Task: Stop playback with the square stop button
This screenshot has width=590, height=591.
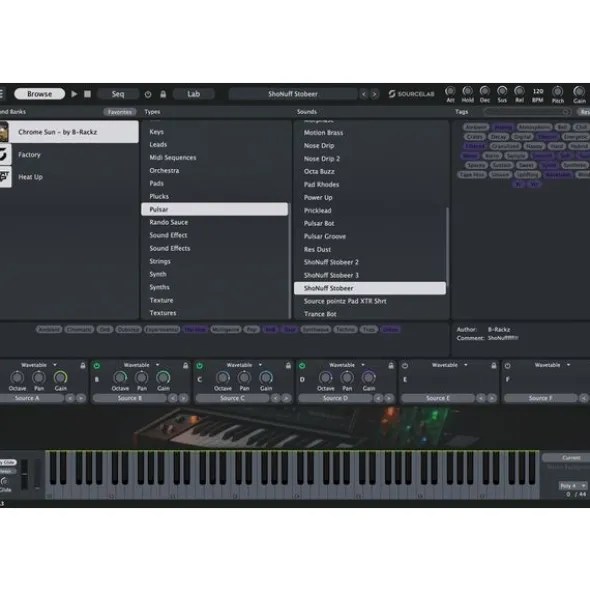Action: click(87, 94)
